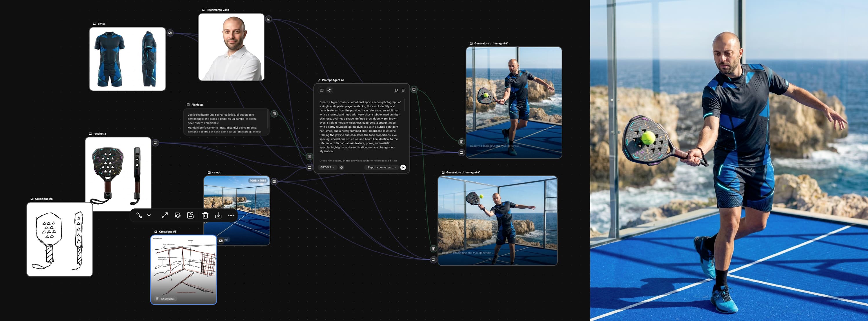868x321 pixels.
Task: Open the Esporta come testo dropdown
Action: 382,168
